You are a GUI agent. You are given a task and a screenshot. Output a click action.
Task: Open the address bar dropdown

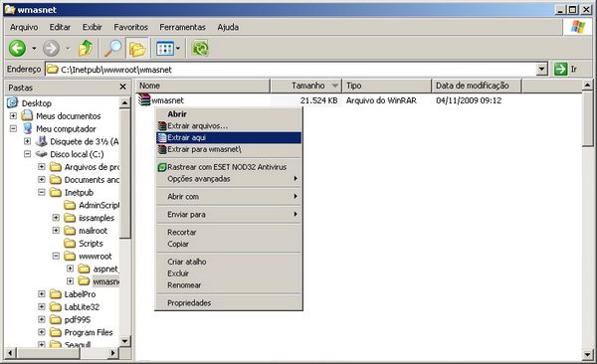click(541, 70)
